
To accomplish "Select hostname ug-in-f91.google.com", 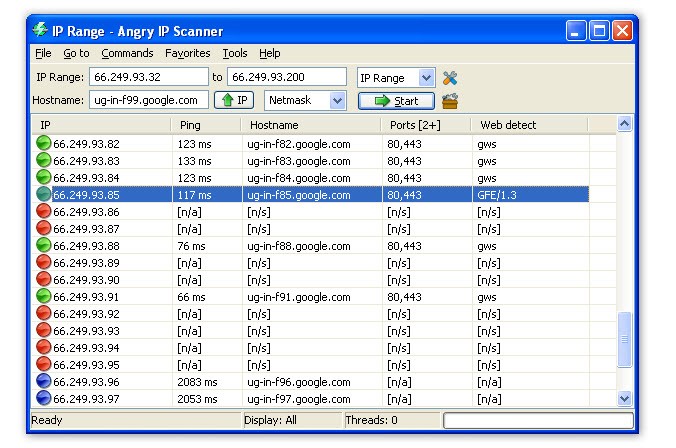I will pyautogui.click(x=299, y=297).
